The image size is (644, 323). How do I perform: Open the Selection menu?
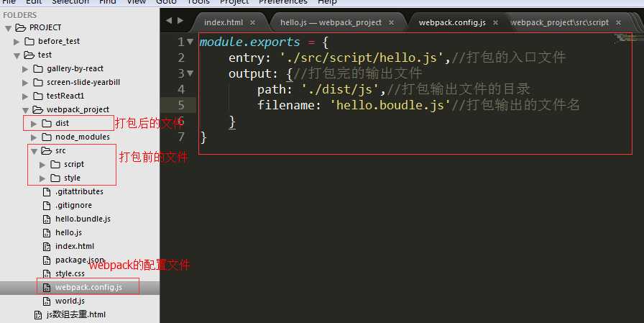(x=70, y=2)
